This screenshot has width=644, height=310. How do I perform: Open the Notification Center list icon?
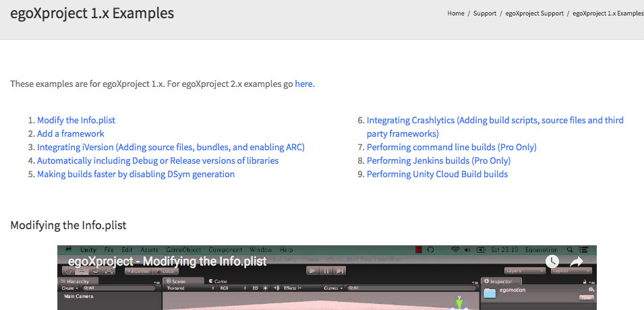583,249
